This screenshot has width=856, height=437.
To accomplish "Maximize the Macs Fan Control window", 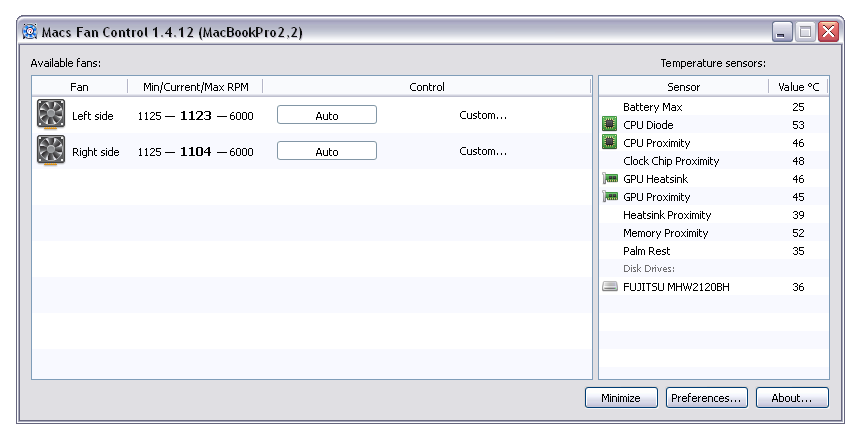I will coord(806,32).
